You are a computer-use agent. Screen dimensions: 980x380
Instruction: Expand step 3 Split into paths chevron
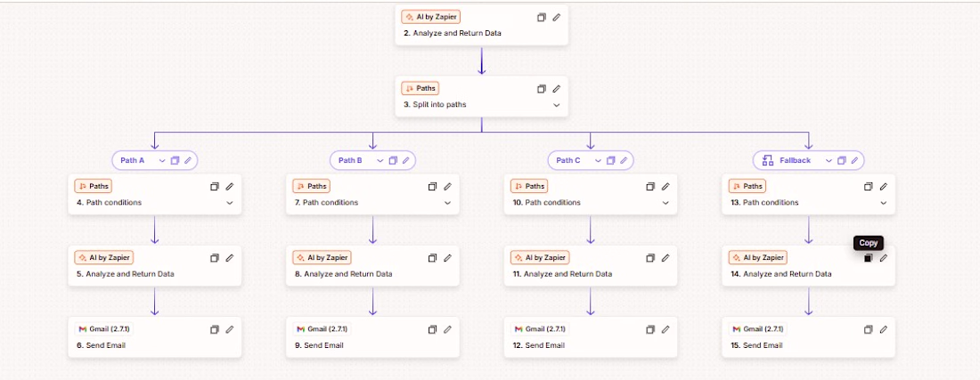(557, 105)
